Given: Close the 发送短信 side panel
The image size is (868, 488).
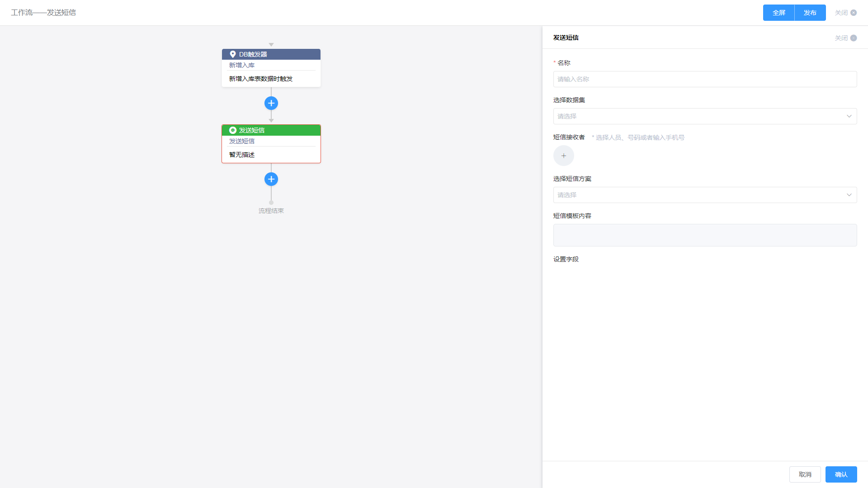Looking at the screenshot, I should 845,38.
